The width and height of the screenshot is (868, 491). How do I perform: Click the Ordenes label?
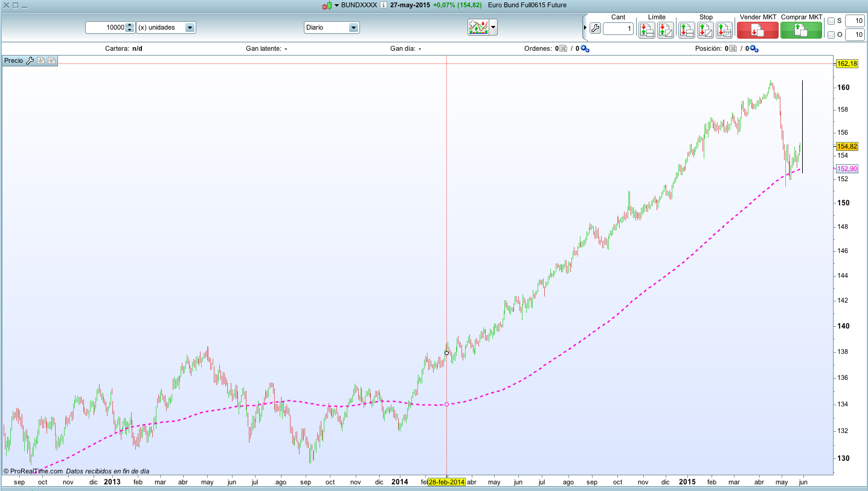538,49
